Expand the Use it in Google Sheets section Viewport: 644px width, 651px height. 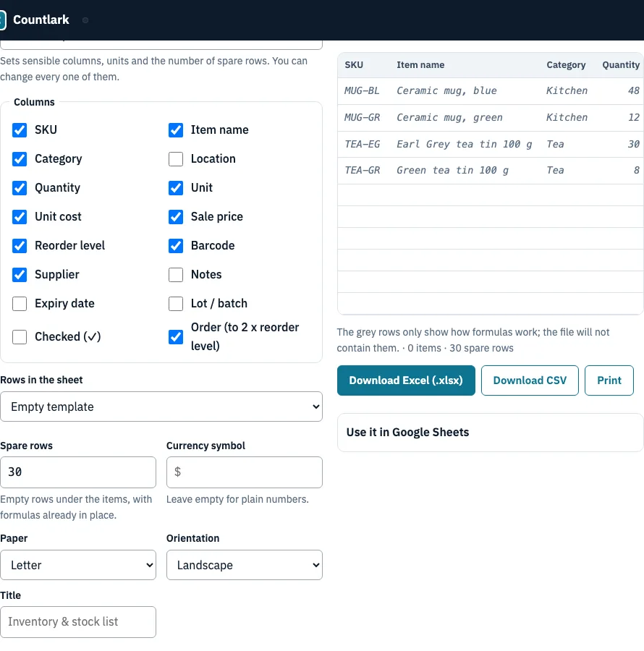(491, 433)
